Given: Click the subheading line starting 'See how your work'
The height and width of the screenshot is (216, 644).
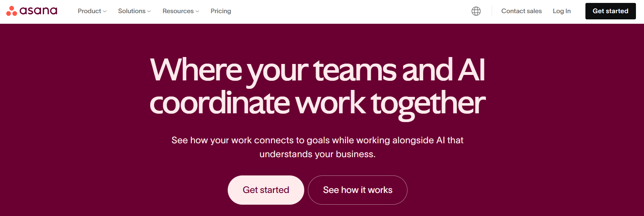Looking at the screenshot, I should coord(317,140).
